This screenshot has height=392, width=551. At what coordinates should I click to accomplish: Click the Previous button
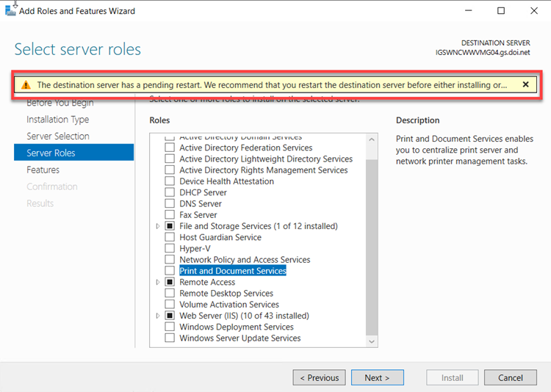click(320, 378)
